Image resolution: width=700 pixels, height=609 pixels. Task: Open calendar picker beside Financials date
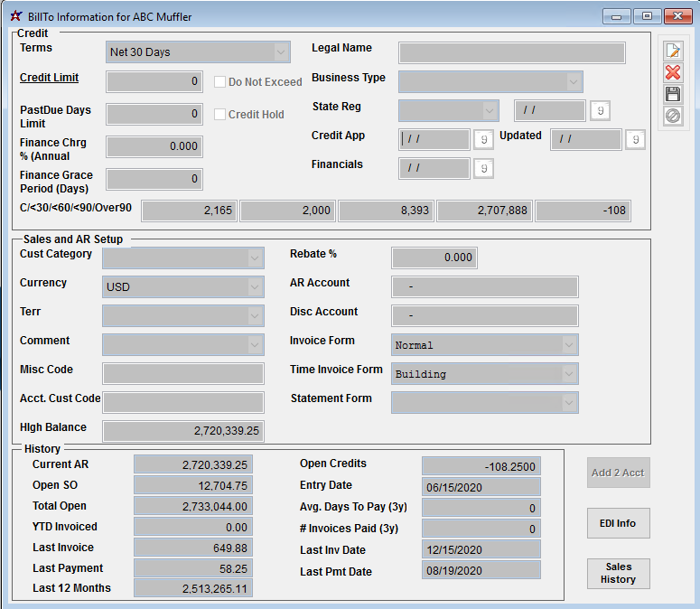(483, 168)
